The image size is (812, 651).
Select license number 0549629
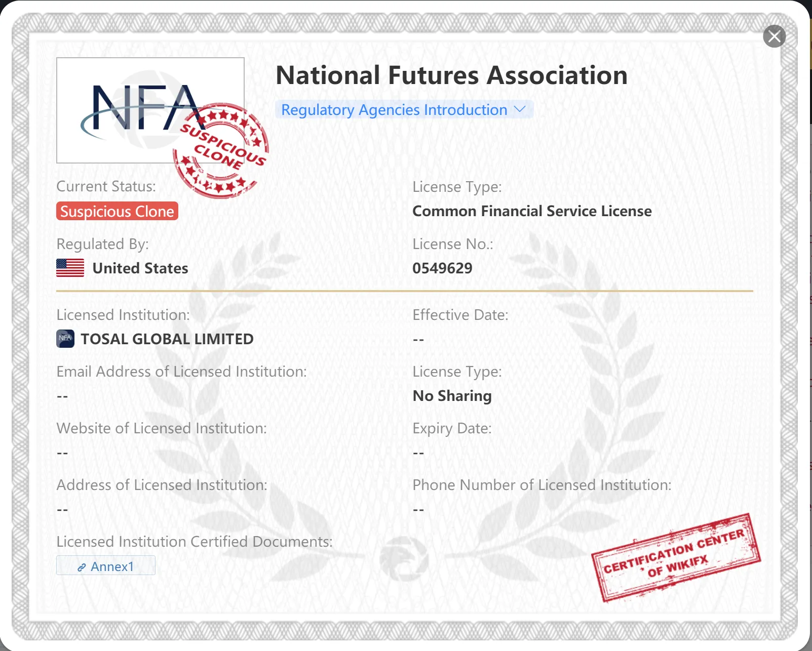pyautogui.click(x=442, y=268)
